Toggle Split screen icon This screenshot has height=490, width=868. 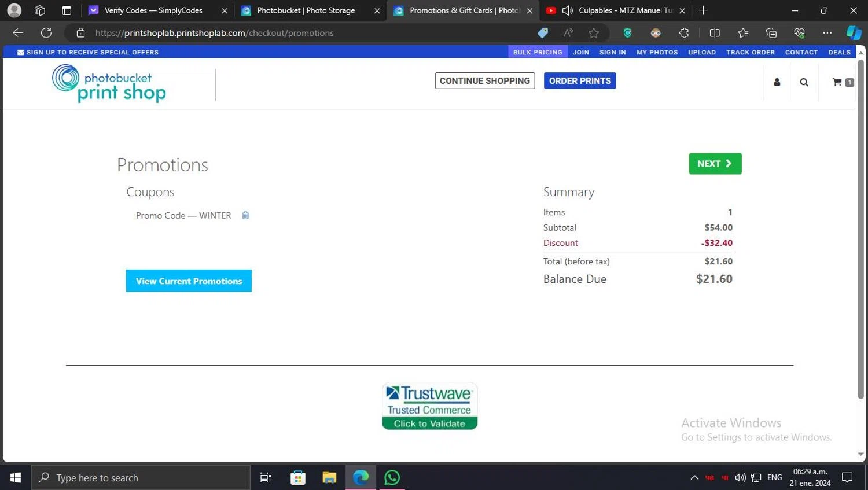point(715,33)
